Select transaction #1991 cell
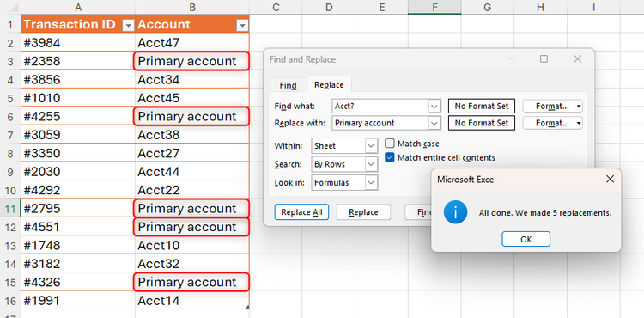This screenshot has height=318, width=644. (x=78, y=301)
